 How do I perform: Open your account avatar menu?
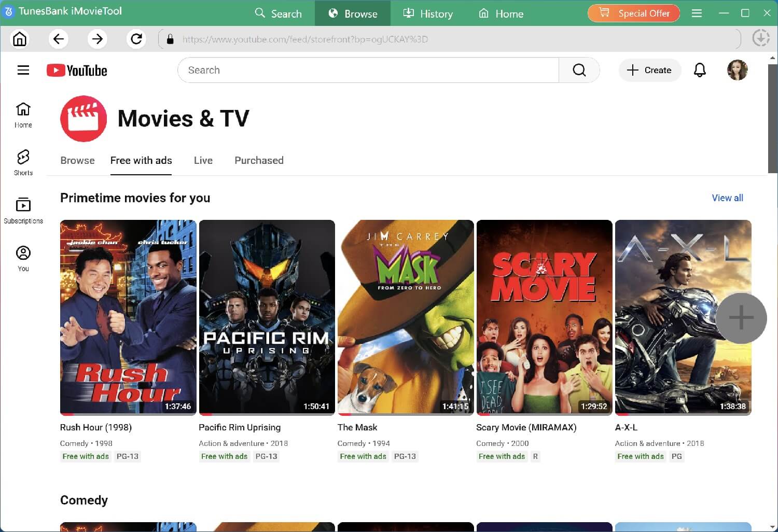(737, 70)
